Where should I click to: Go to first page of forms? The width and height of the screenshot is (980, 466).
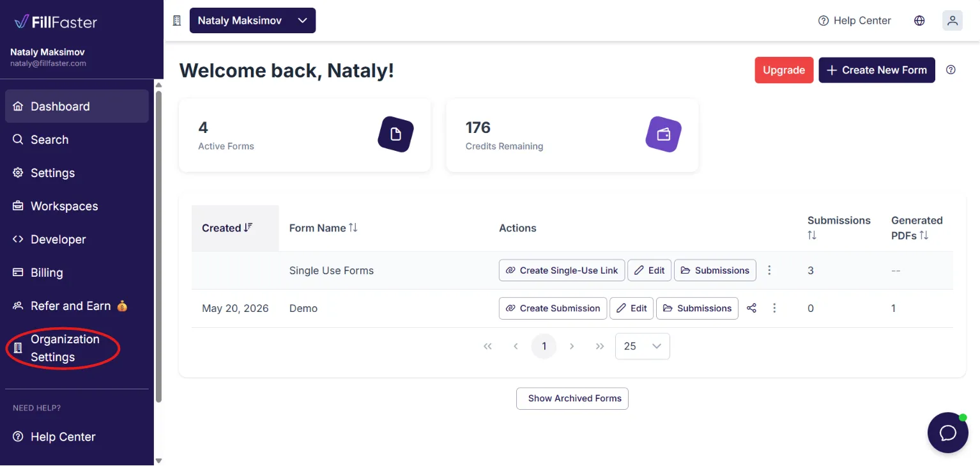click(x=488, y=346)
